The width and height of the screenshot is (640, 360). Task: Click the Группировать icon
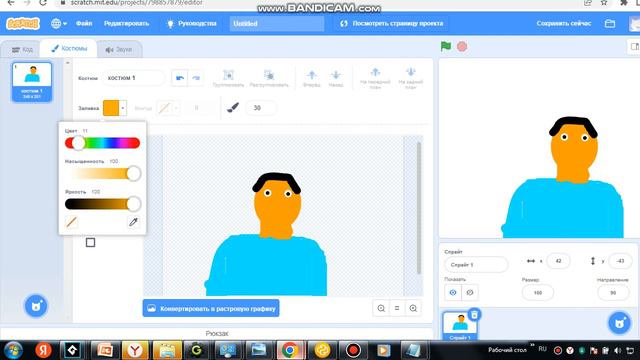228,78
